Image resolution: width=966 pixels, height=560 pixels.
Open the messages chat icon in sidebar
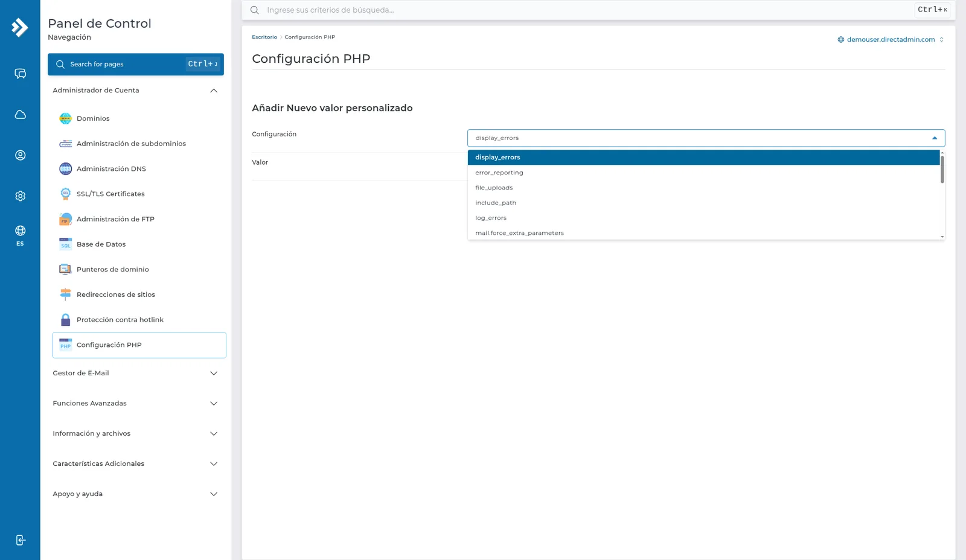pyautogui.click(x=20, y=74)
